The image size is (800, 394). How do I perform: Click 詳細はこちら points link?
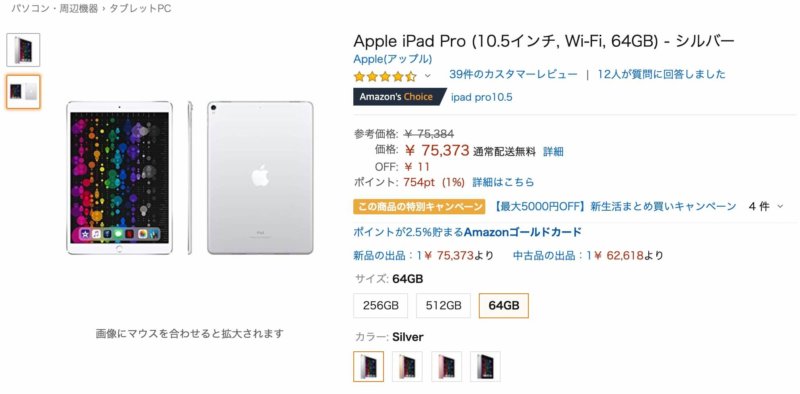tap(503, 182)
